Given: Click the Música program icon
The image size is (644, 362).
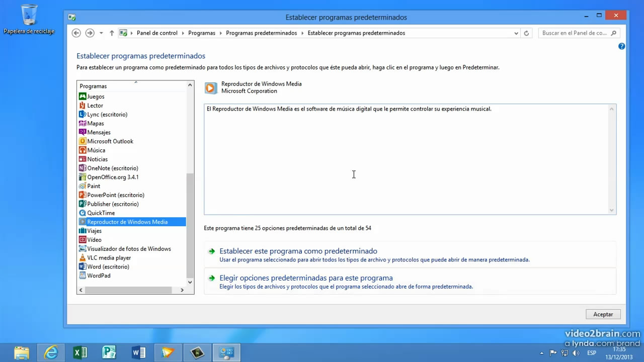Looking at the screenshot, I should (83, 150).
